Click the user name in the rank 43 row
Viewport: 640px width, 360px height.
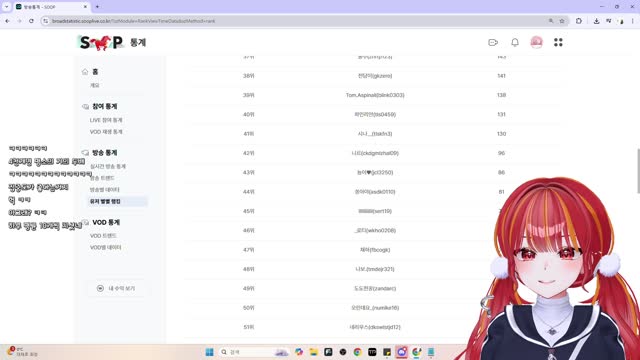(375, 173)
